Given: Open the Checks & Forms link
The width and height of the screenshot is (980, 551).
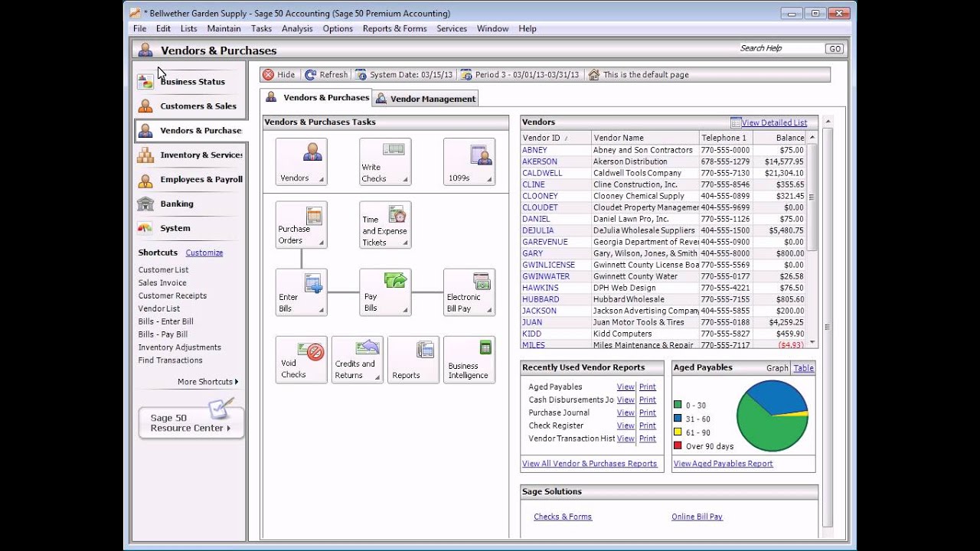Looking at the screenshot, I should [x=563, y=517].
